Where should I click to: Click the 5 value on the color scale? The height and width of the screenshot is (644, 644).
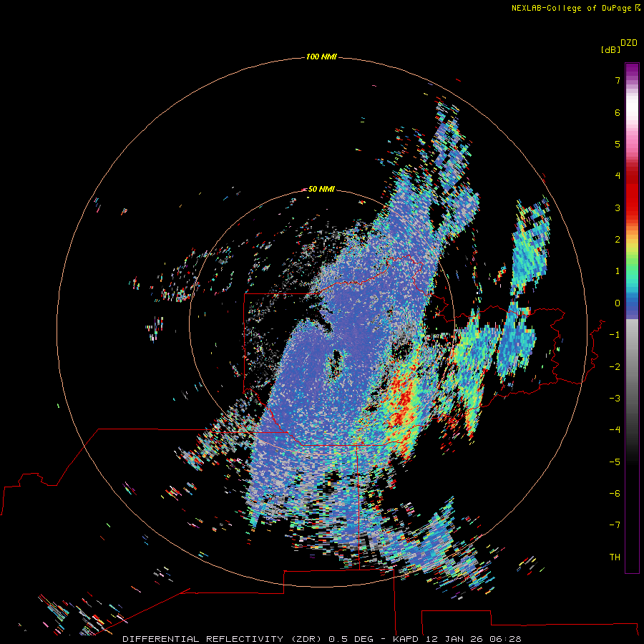(x=618, y=144)
